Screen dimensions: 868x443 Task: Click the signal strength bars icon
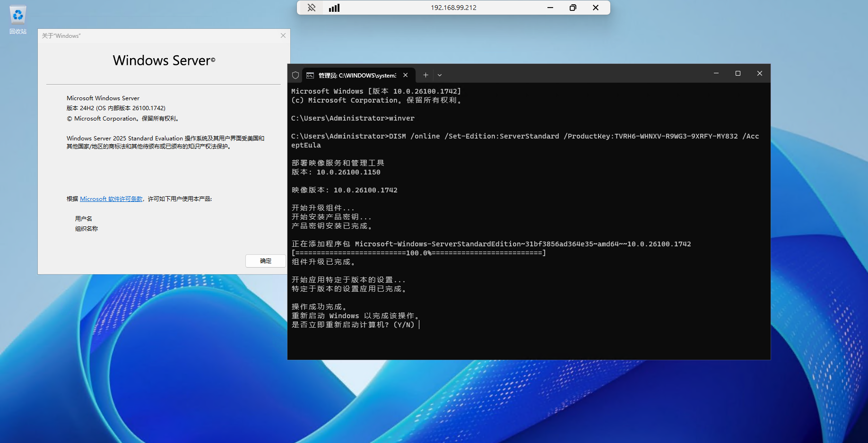coord(334,8)
